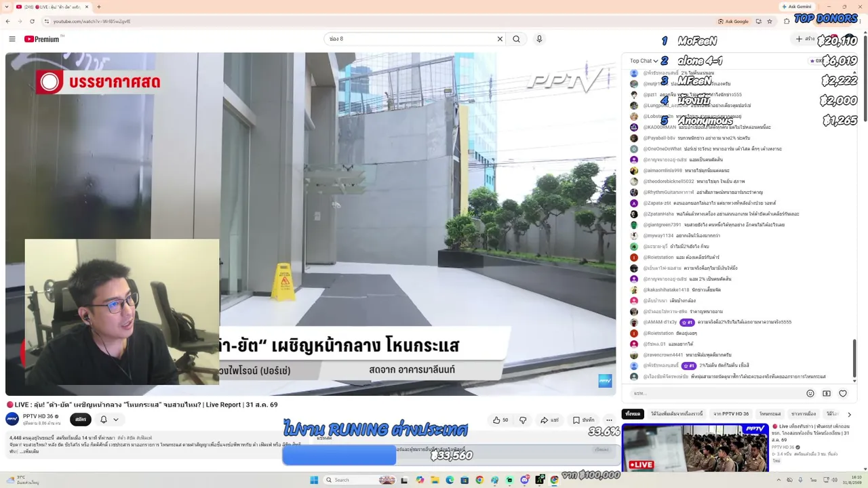Click the chat message from @myway1134
The height and width of the screenshot is (488, 868).
pyautogui.click(x=675, y=236)
